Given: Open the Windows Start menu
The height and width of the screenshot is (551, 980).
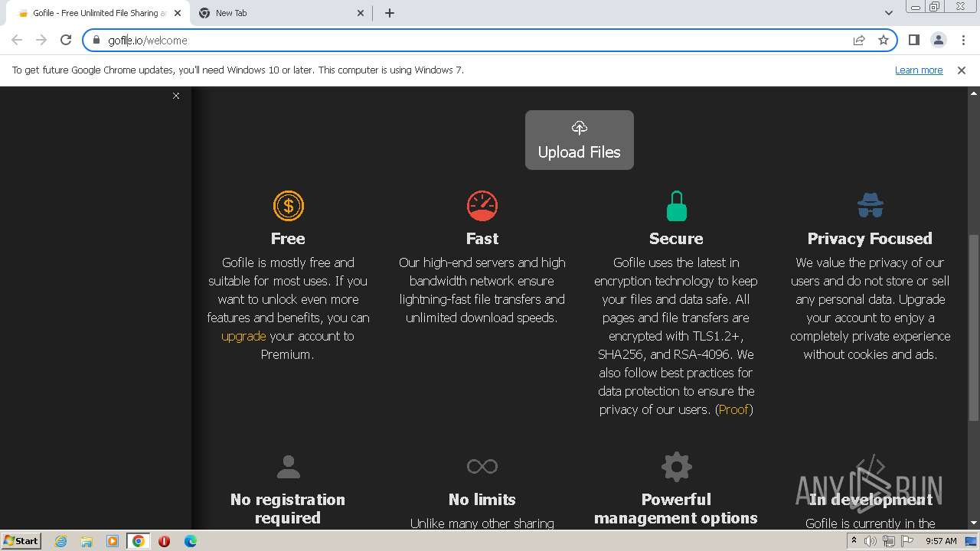Looking at the screenshot, I should [x=21, y=540].
